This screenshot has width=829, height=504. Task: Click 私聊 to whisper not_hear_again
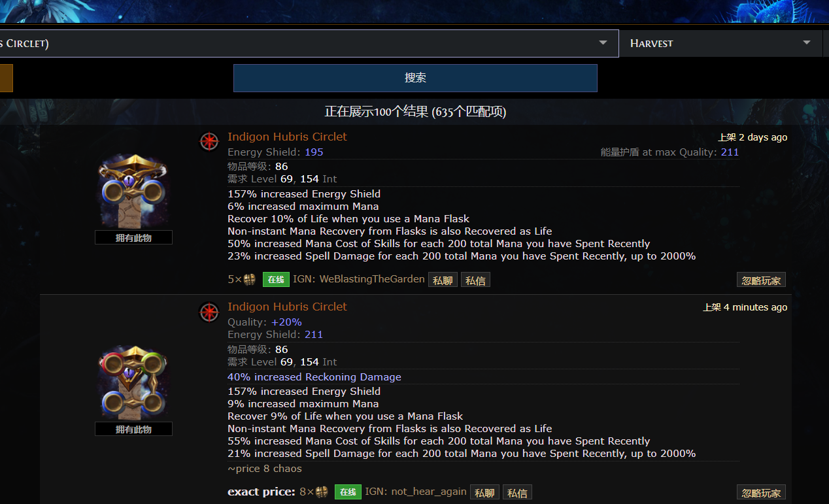click(x=484, y=493)
